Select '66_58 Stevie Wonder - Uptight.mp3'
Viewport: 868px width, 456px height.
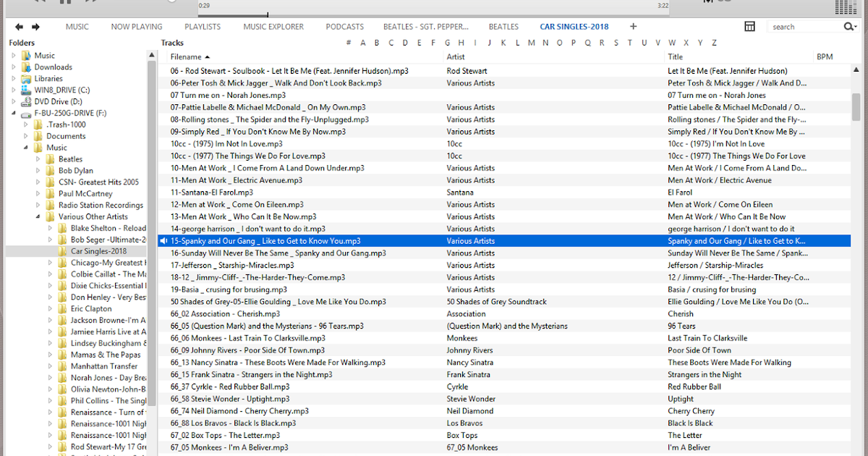point(230,399)
